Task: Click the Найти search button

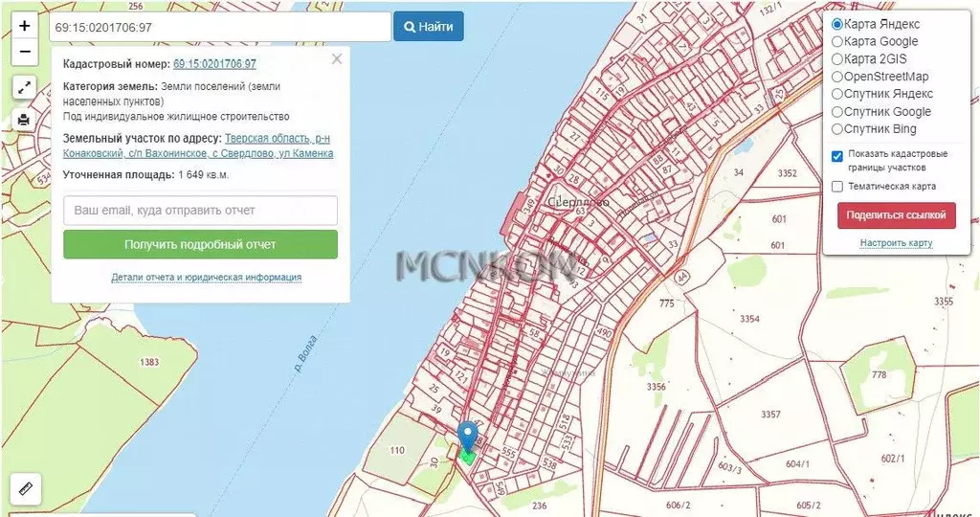Action: click(x=429, y=27)
